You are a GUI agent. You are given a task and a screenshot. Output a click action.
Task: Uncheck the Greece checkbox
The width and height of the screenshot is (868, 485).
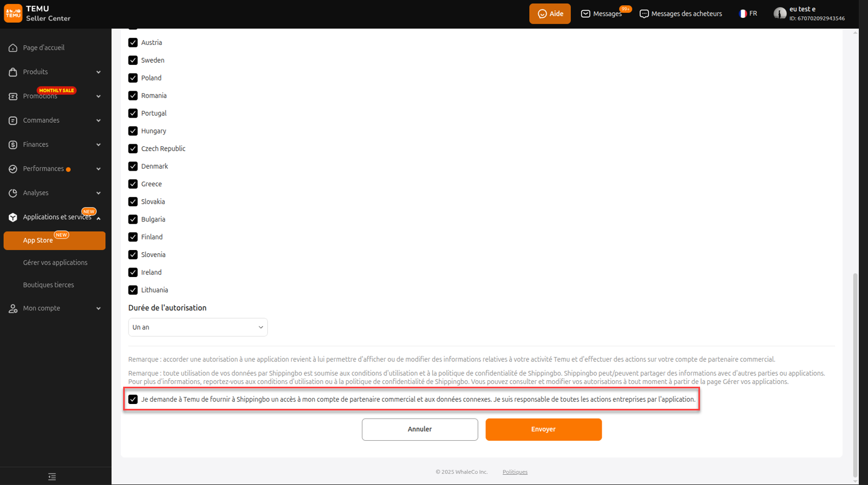[133, 184]
